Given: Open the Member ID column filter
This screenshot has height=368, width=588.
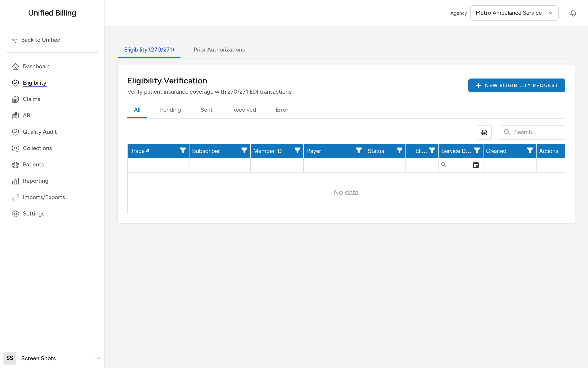Looking at the screenshot, I should click(x=297, y=151).
